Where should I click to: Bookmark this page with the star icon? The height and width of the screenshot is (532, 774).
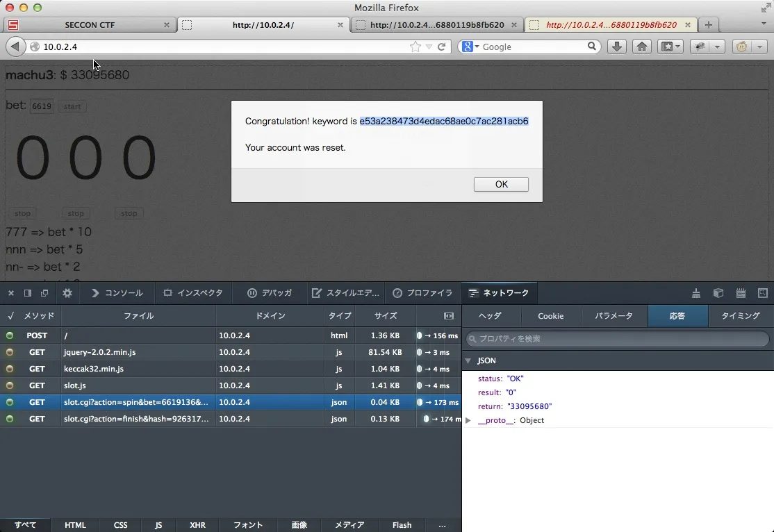(x=415, y=47)
